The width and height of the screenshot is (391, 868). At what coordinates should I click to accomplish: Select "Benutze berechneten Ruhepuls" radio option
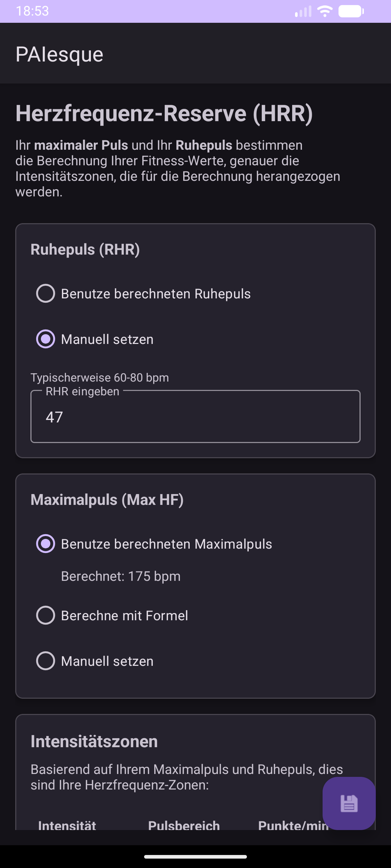46,293
